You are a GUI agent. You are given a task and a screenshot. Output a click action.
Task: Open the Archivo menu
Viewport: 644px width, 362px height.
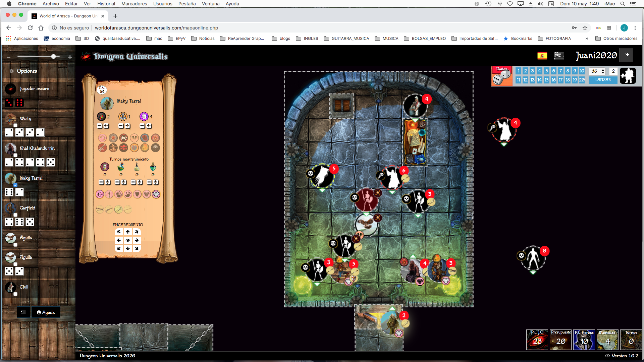(x=51, y=4)
